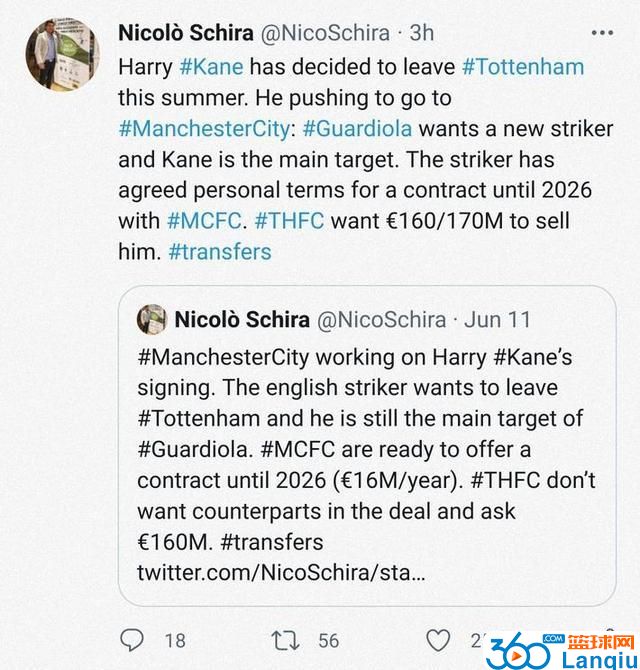The height and width of the screenshot is (670, 640).
Task: Visit the blue #transfers hashtag
Action: [219, 252]
